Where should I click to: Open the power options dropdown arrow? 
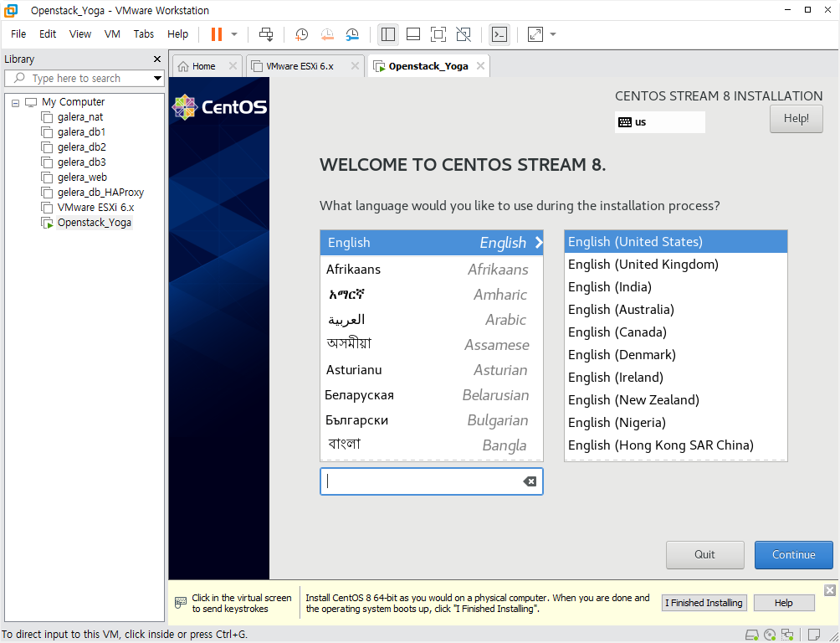click(234, 34)
